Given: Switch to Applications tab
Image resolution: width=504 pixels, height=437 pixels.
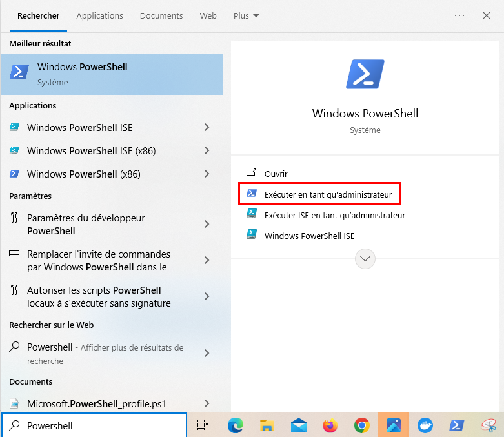Looking at the screenshot, I should tap(99, 15).
